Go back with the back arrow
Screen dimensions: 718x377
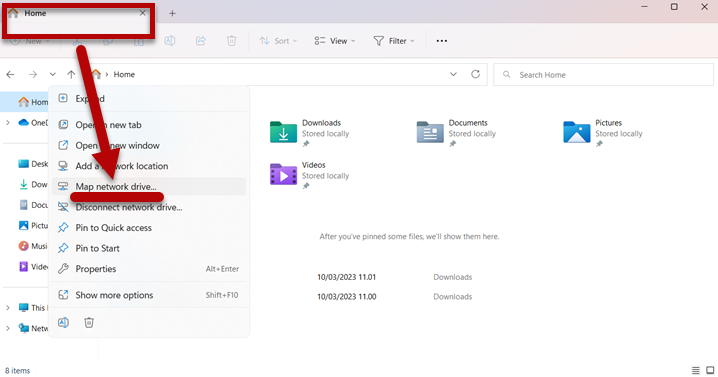pos(11,74)
